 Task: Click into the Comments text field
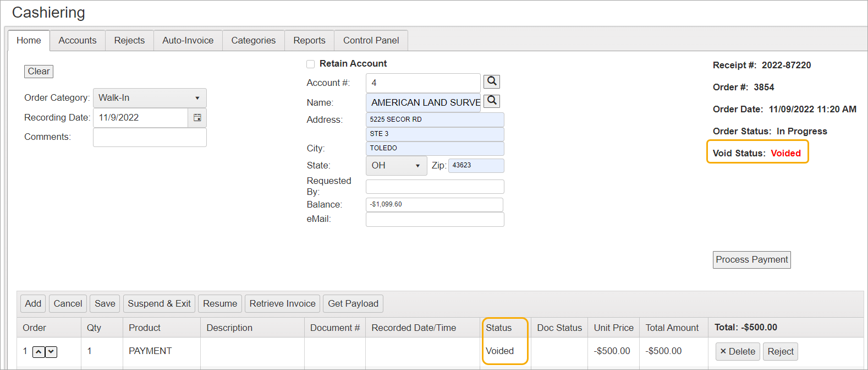click(150, 138)
